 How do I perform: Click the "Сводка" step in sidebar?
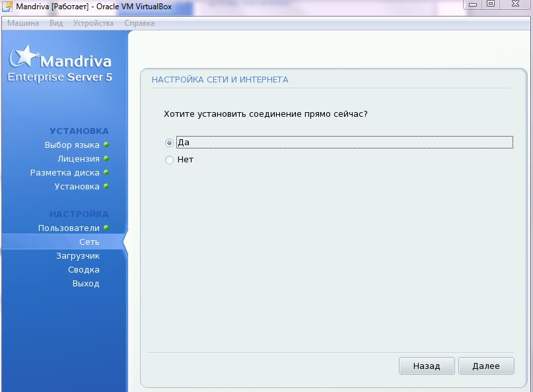point(84,270)
